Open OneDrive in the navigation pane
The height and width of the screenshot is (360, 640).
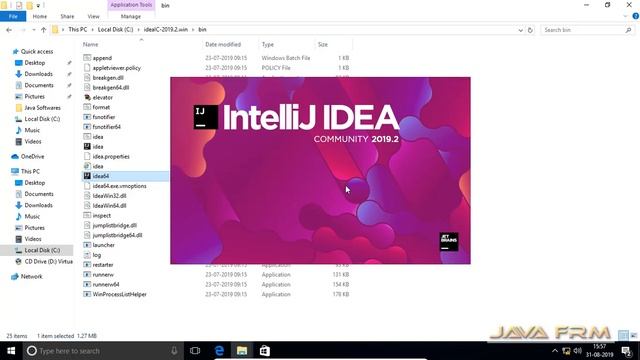tap(32, 157)
